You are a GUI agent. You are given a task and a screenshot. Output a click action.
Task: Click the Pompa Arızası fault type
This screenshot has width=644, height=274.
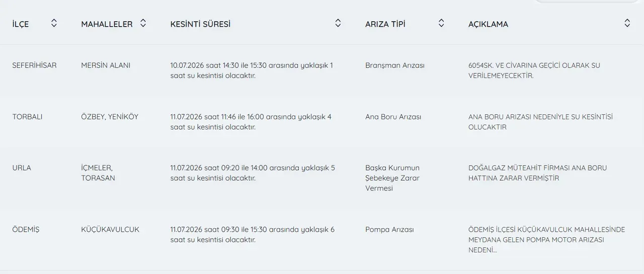pyautogui.click(x=389, y=229)
